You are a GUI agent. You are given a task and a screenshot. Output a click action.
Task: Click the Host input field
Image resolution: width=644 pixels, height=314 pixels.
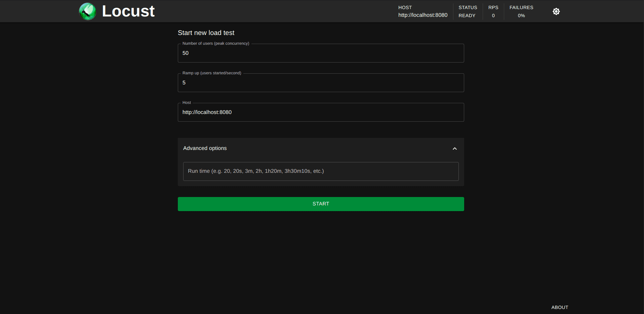(x=321, y=112)
